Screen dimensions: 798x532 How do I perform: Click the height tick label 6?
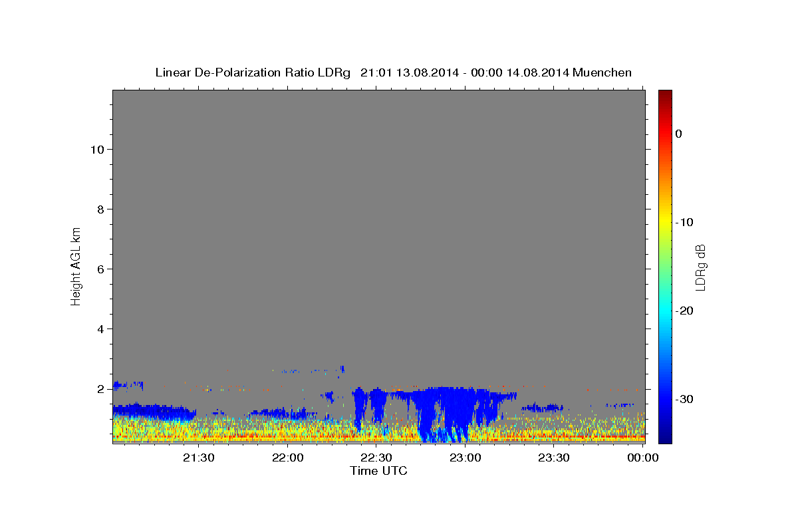point(100,269)
